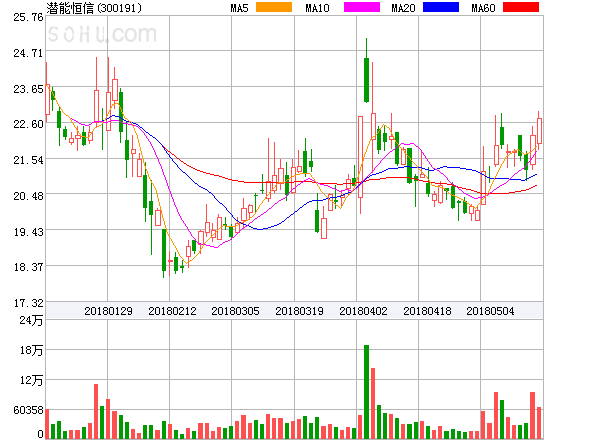Click the orange MA5 legend swatch
The height and width of the screenshot is (440, 600).
[274, 7]
